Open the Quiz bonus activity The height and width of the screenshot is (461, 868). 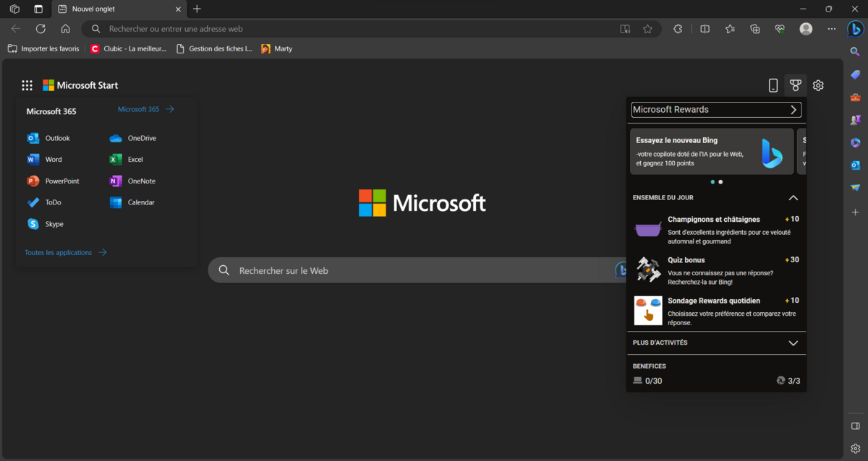tap(716, 270)
